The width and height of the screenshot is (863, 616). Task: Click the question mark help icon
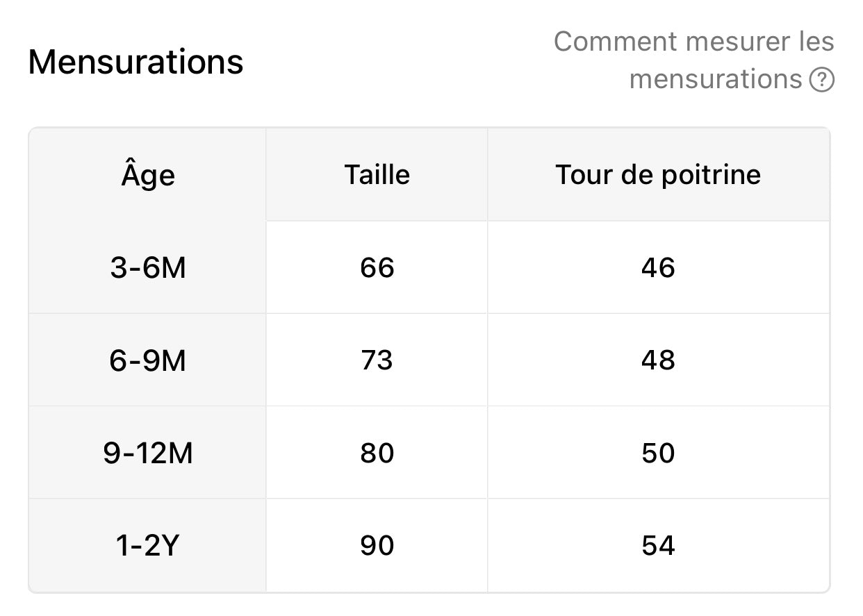point(821,80)
